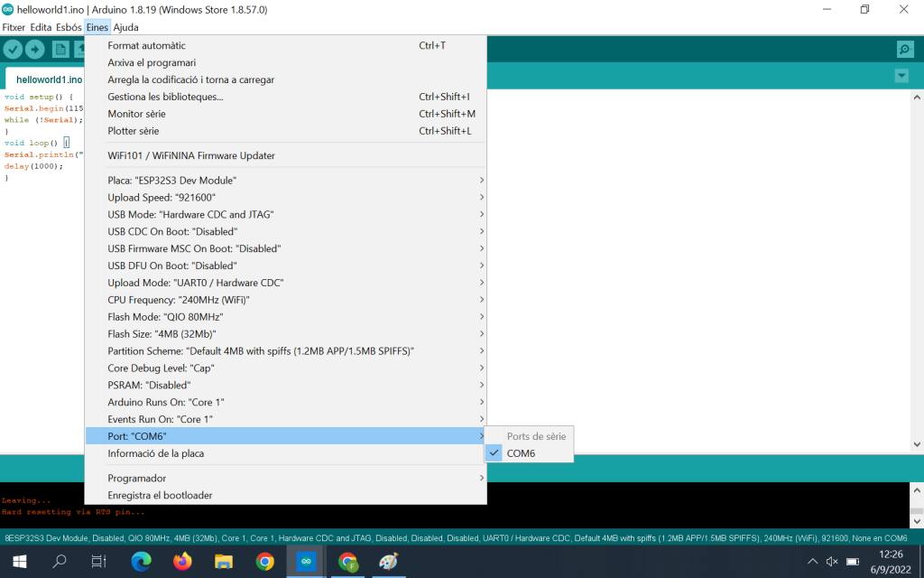Switch to the helloworld1.ino sketch tab

49,79
